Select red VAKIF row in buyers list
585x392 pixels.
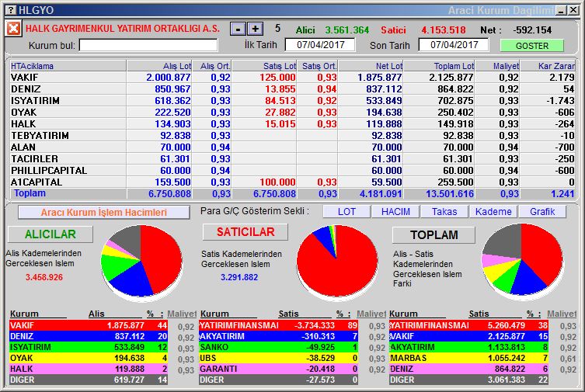coord(89,325)
